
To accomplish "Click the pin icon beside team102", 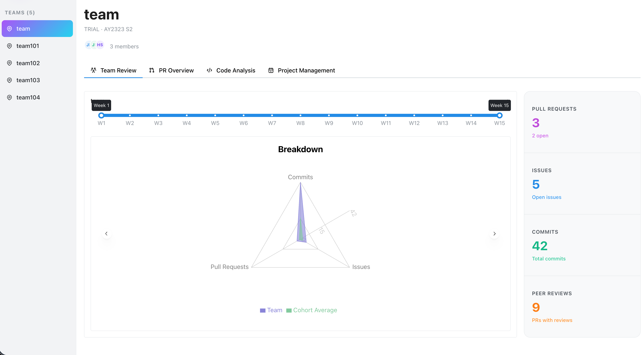I will [9, 63].
